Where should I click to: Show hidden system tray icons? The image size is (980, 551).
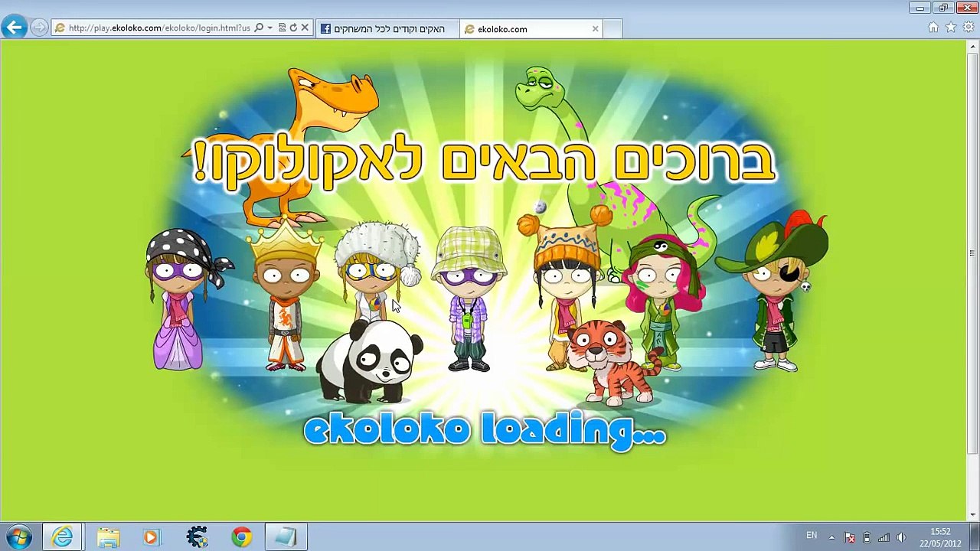831,537
